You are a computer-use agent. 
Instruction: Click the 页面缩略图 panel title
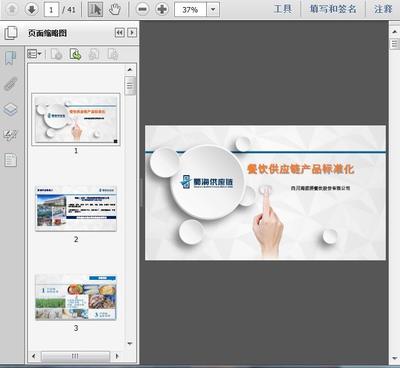coord(47,33)
